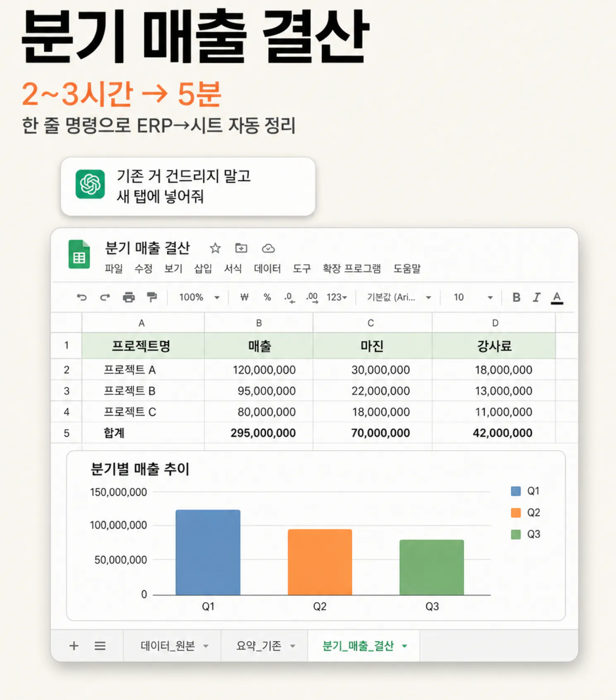Toggle bold formatting
Image resolution: width=616 pixels, height=700 pixels.
pyautogui.click(x=516, y=297)
